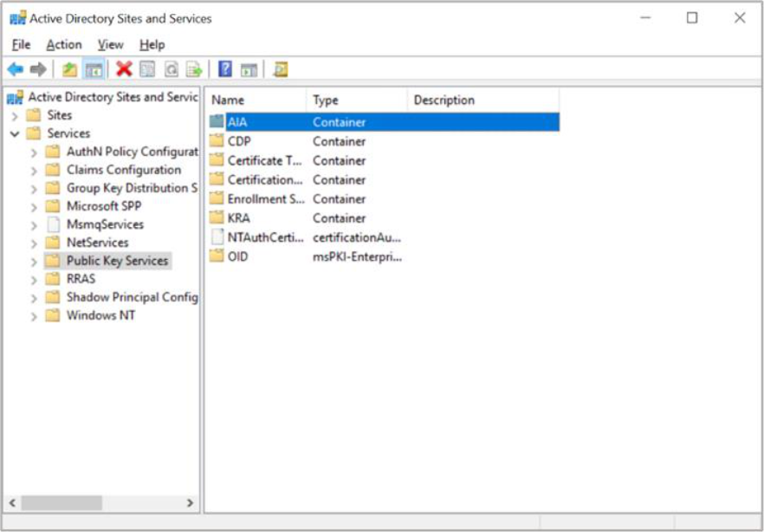Viewport: 764px width, 532px height.
Task: Select the CDP container in list
Action: pyautogui.click(x=239, y=141)
